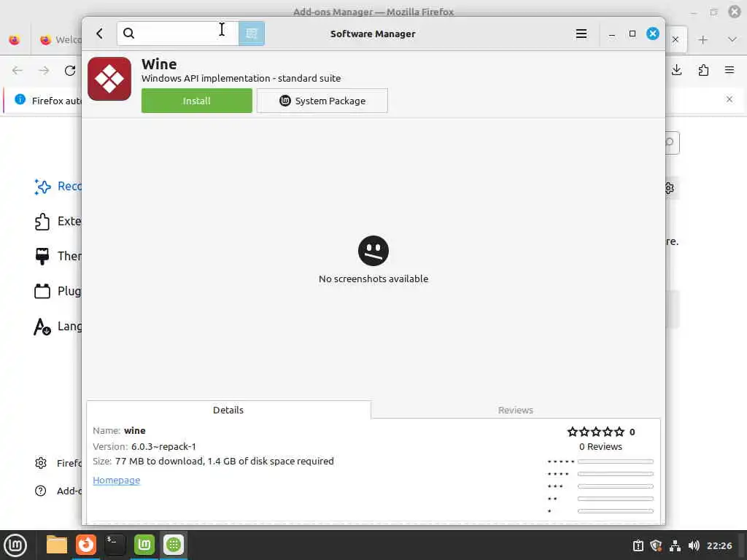Open Plugins in Add-ons Manager sidebar
Viewport: 747px width, 560px height.
[58, 291]
